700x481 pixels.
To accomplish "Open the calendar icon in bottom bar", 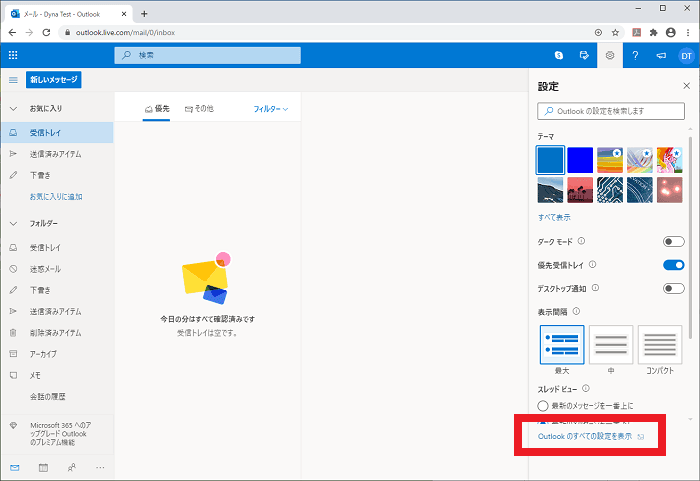I will pos(43,467).
